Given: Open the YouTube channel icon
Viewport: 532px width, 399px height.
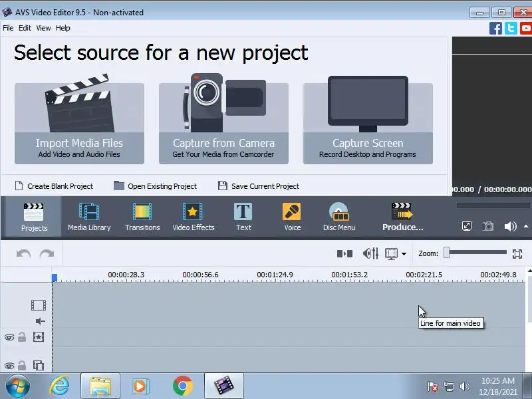Looking at the screenshot, I should tap(526, 28).
